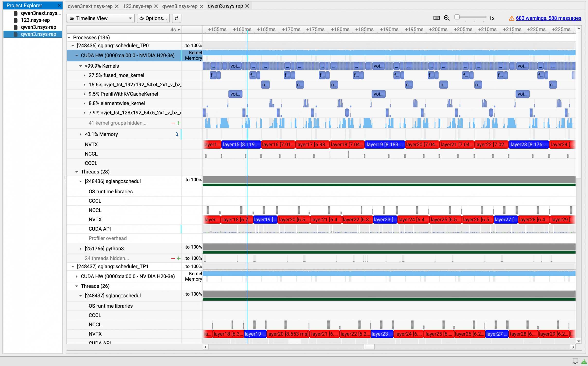
Task: Click the swap arrows toolbar button
Action: coord(177,18)
